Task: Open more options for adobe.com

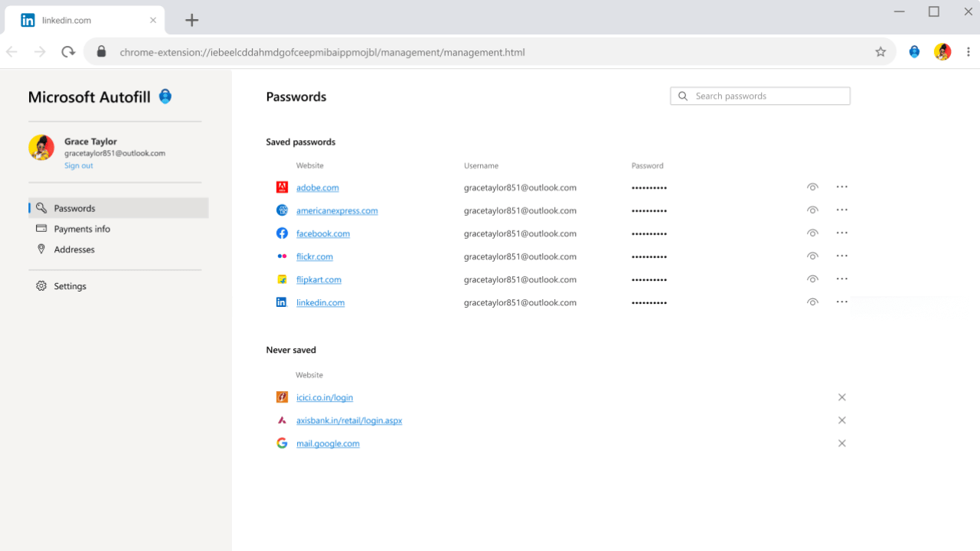Action: click(x=842, y=187)
